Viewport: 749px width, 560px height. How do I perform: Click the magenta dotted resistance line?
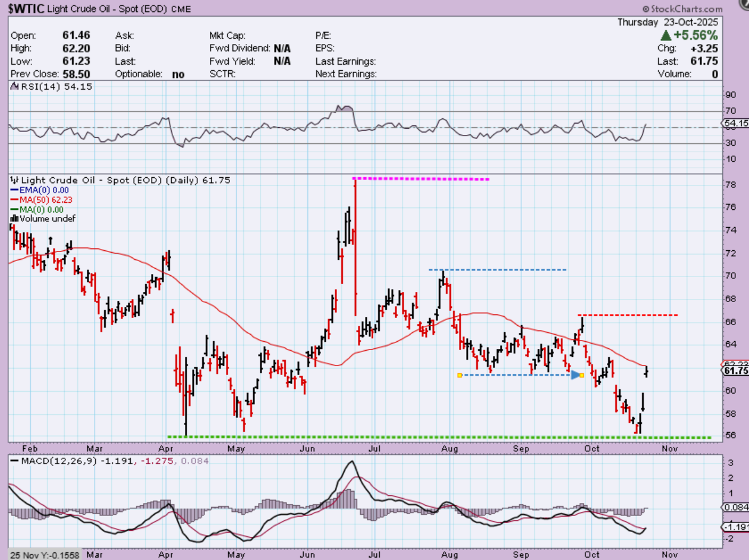tap(421, 178)
